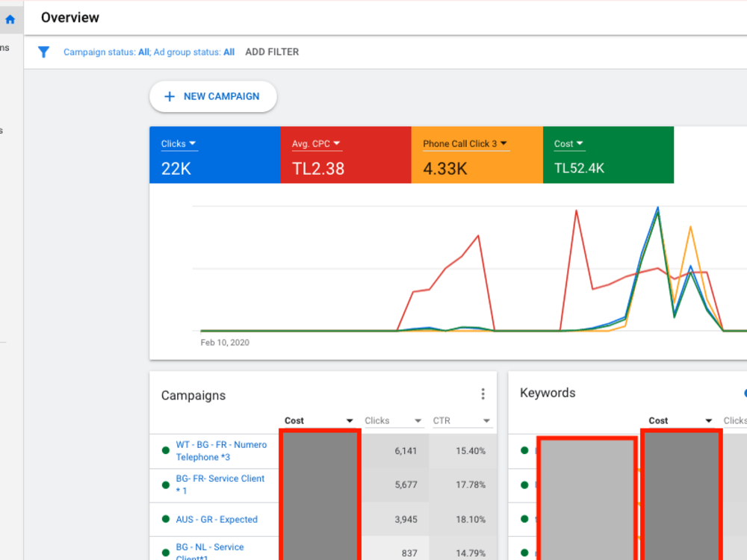Click the tallest red peak in chart

(576, 211)
